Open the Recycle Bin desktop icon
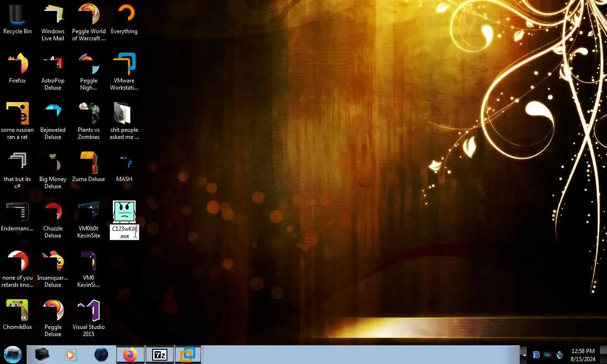The width and height of the screenshot is (607, 364). [x=18, y=20]
